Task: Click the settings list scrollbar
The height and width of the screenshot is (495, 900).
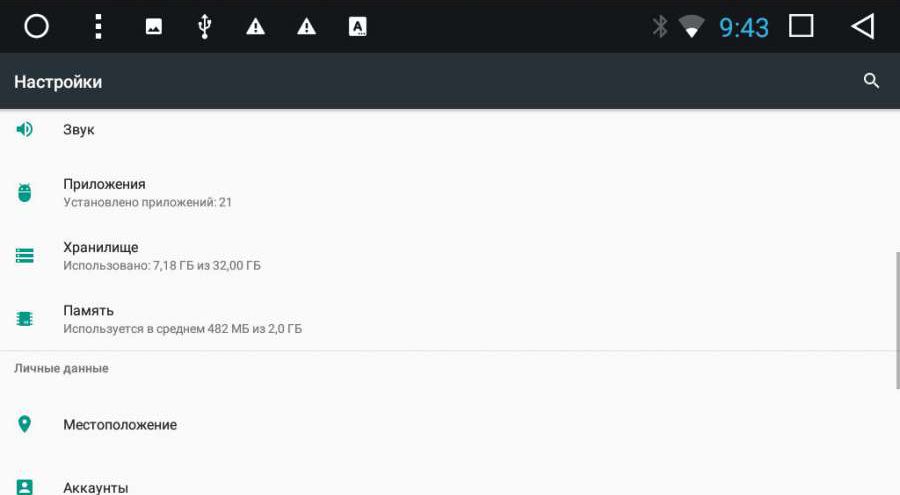Action: coord(897,320)
